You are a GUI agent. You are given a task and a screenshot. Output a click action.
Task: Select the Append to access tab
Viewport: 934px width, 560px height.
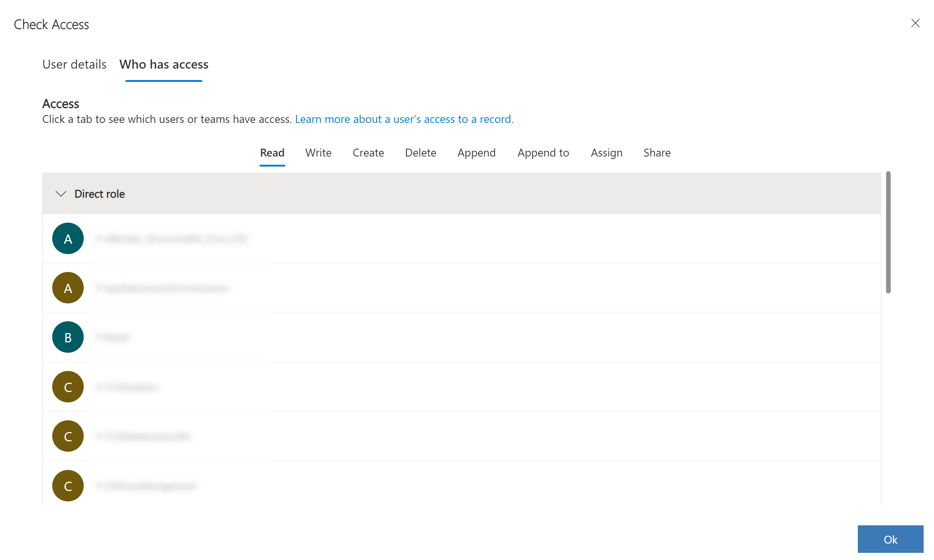(x=542, y=152)
